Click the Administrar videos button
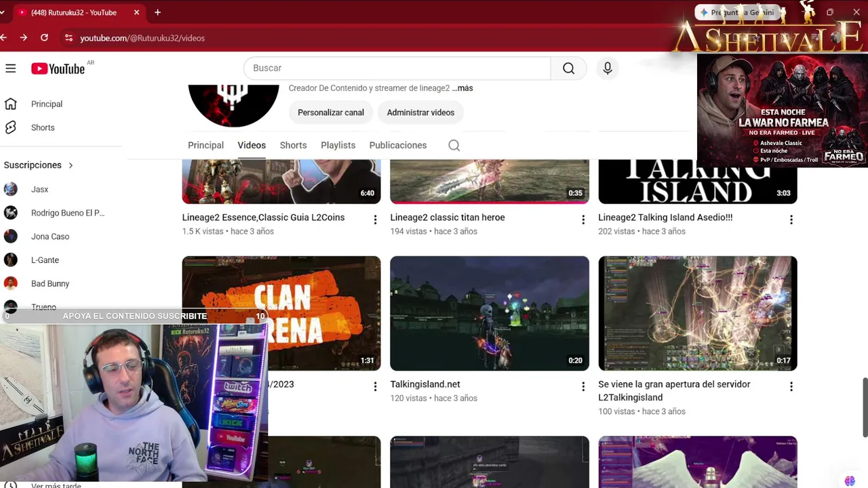The height and width of the screenshot is (488, 868). coord(420,113)
